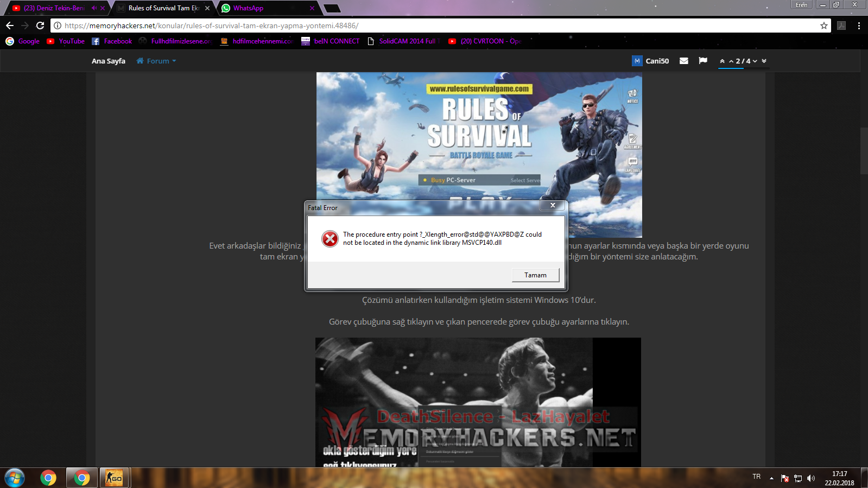868x488 pixels.
Task: Switch to the Deniz Tekin YouTube tab
Action: (54, 8)
